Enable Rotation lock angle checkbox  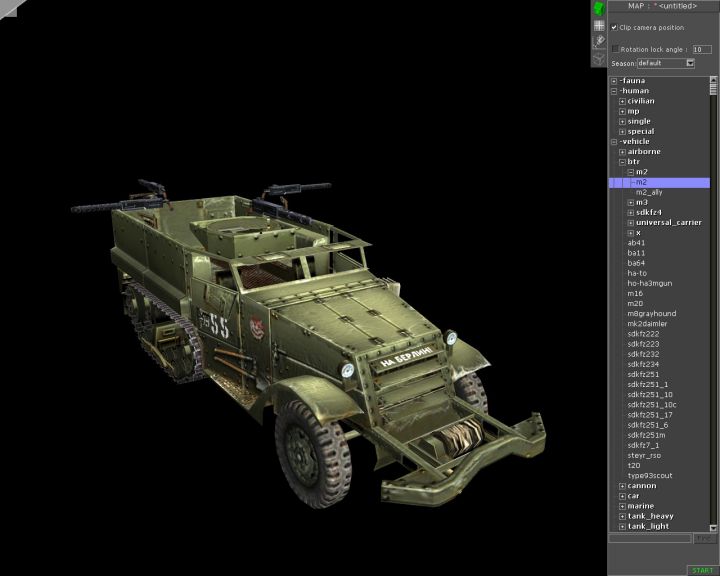tap(615, 48)
